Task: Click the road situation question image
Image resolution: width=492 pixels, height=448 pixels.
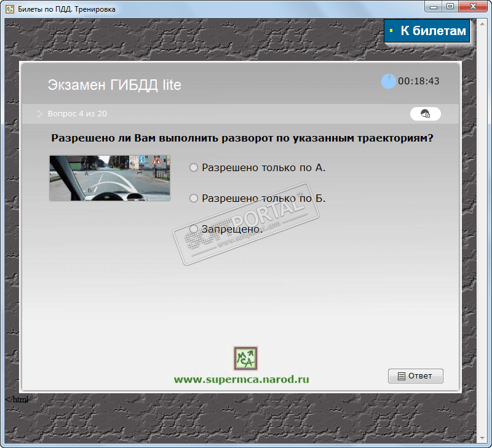Action: (x=110, y=178)
